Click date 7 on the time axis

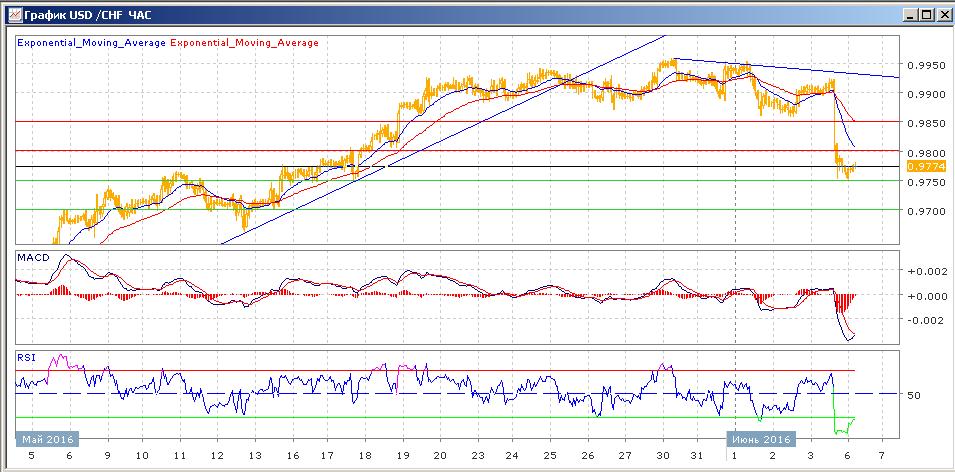(881, 456)
